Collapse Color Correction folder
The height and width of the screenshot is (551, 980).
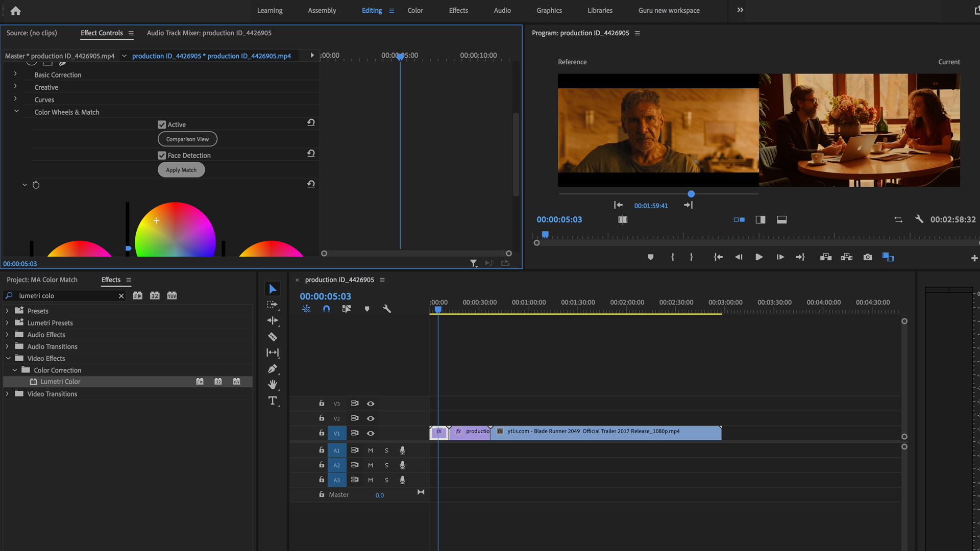pyautogui.click(x=15, y=370)
